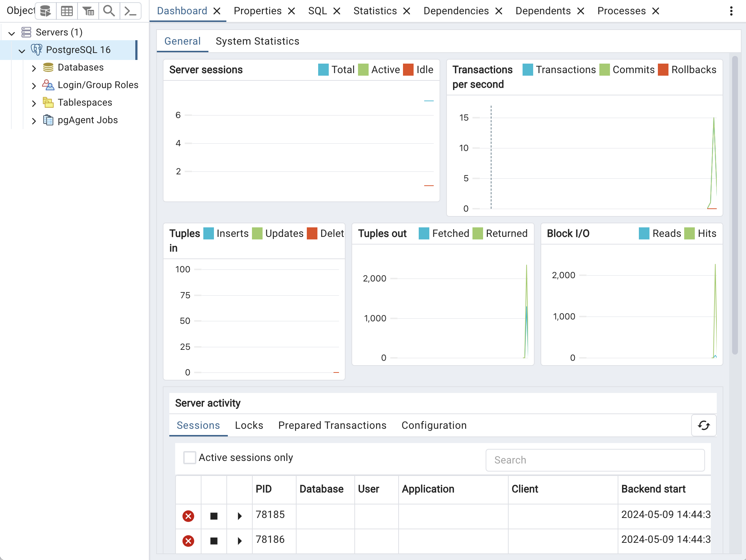Expand details row for PID 78185

[x=240, y=516]
